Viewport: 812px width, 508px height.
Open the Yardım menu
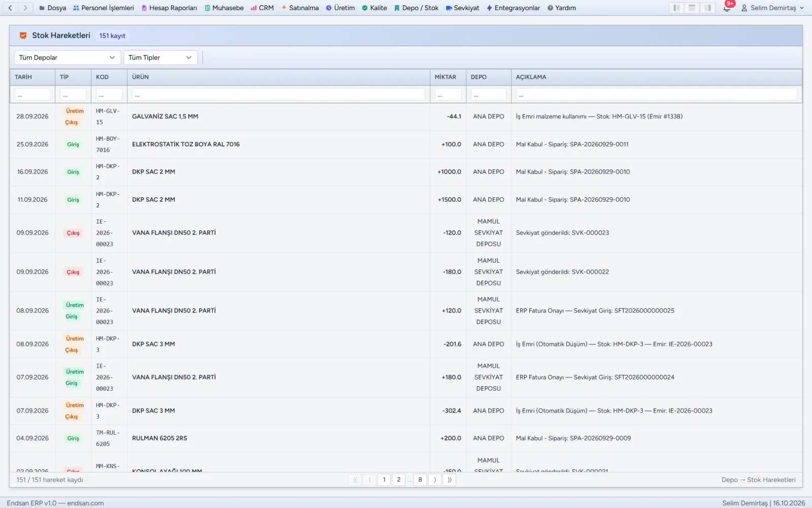click(561, 8)
